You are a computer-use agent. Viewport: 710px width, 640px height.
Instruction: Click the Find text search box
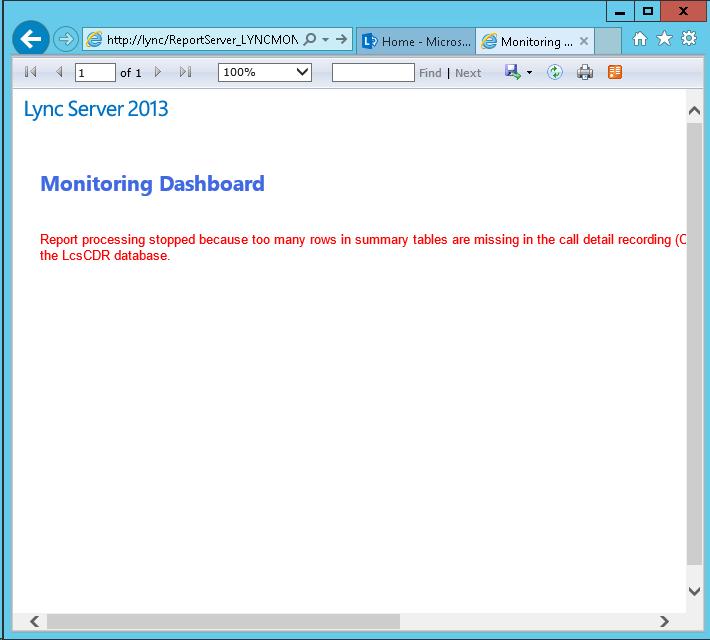point(373,72)
